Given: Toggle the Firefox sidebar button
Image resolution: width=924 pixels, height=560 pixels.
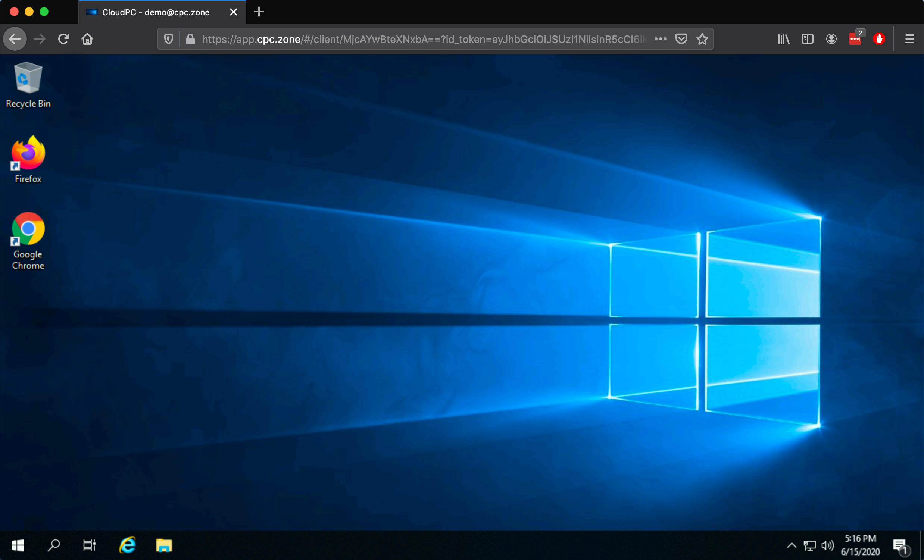Looking at the screenshot, I should coord(807,39).
